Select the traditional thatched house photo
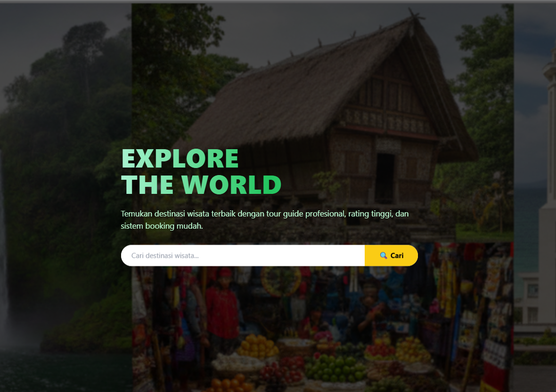This screenshot has width=556, height=392. (323, 120)
